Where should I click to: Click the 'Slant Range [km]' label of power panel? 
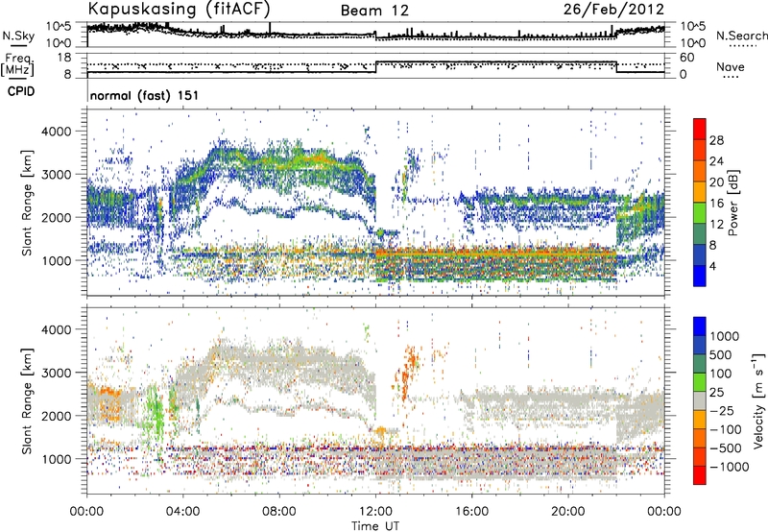click(x=27, y=203)
